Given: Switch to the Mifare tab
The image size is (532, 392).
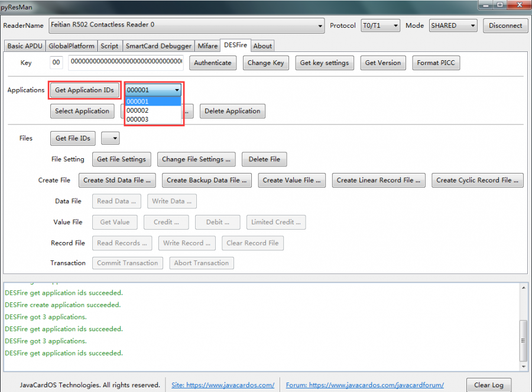Looking at the screenshot, I should pyautogui.click(x=207, y=45).
